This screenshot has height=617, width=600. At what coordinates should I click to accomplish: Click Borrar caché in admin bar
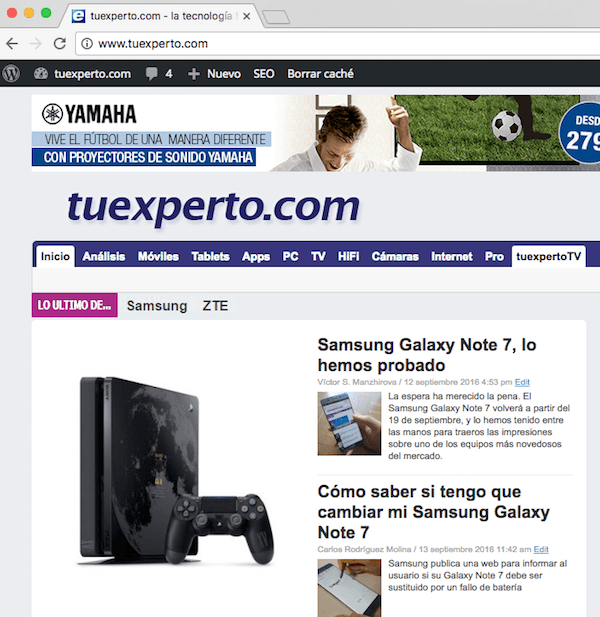320,74
